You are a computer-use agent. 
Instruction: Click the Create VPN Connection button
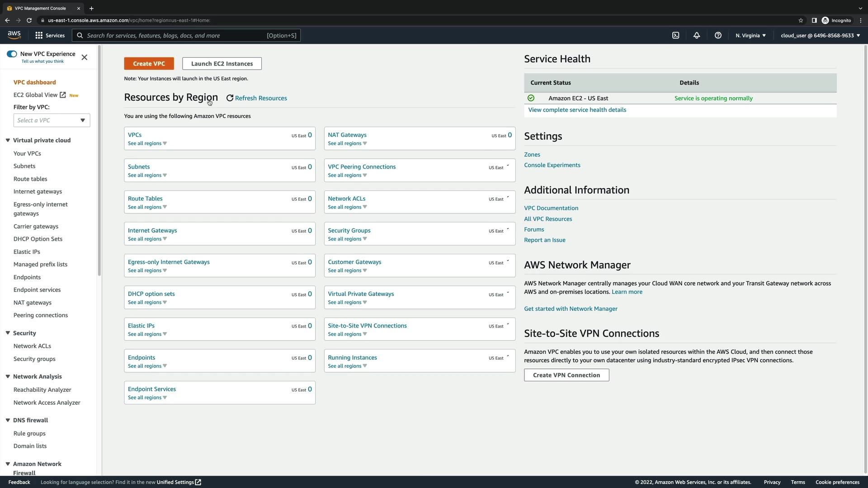[x=566, y=375]
